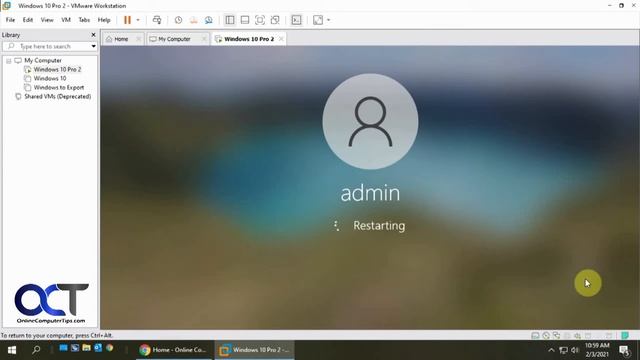The width and height of the screenshot is (640, 360).
Task: Toggle the console view icon
Action: [296, 20]
